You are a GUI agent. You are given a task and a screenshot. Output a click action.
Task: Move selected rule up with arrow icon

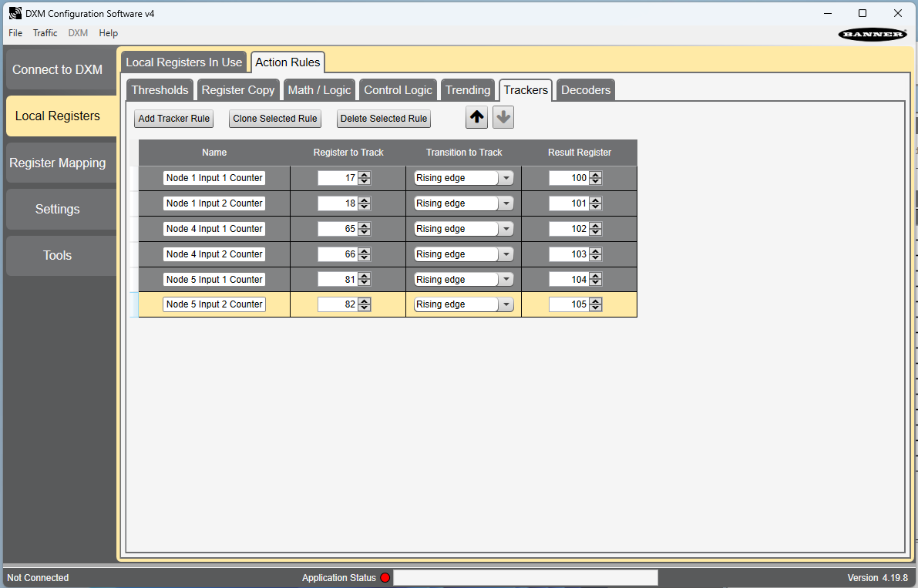pyautogui.click(x=476, y=118)
